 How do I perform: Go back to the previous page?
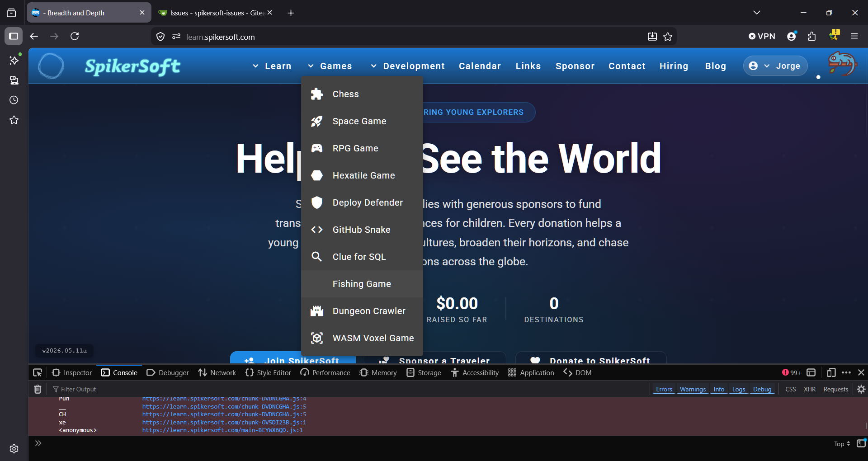coord(34,36)
